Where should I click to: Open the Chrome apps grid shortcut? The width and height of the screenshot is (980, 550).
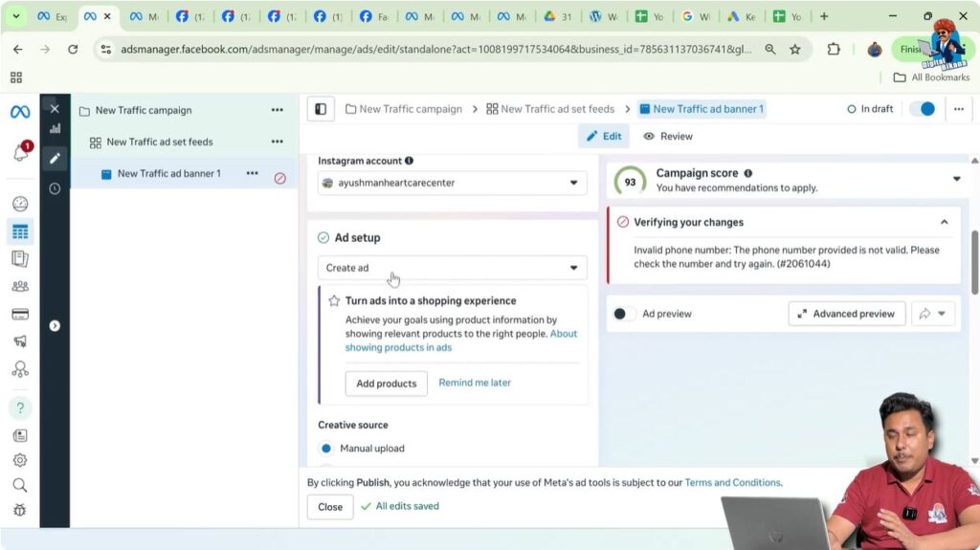[16, 77]
